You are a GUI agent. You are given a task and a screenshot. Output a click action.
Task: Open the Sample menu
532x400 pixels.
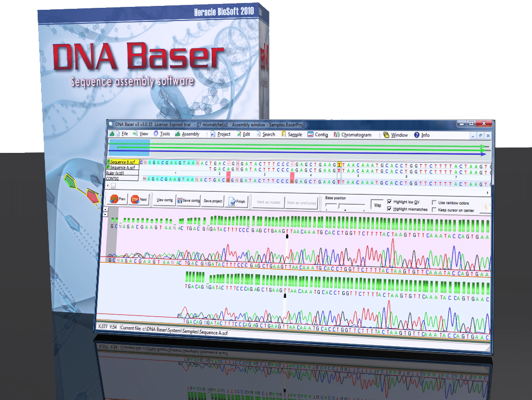[295, 135]
